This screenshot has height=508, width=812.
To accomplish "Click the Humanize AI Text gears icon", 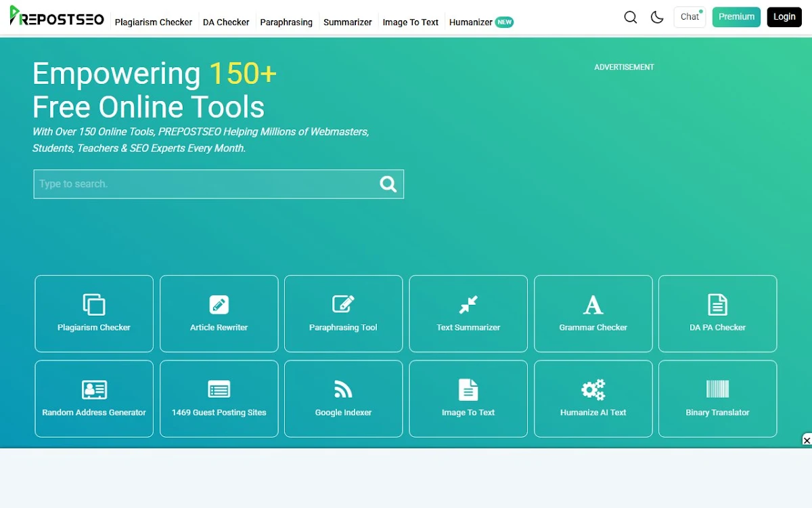I will pos(593,389).
